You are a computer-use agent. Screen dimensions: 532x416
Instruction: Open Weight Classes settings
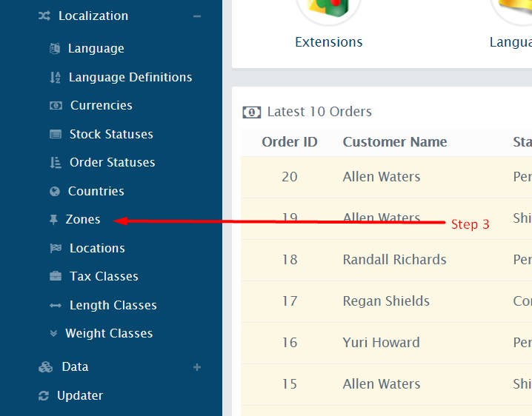click(109, 333)
